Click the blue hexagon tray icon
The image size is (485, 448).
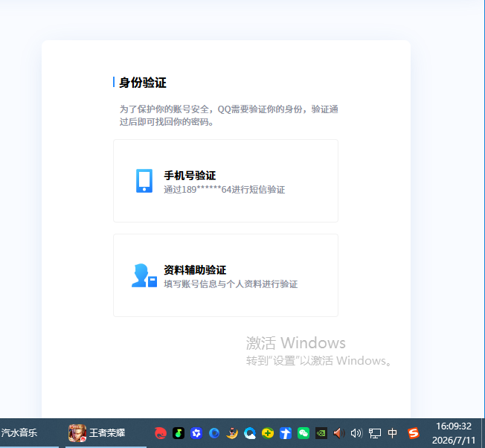tap(196, 433)
